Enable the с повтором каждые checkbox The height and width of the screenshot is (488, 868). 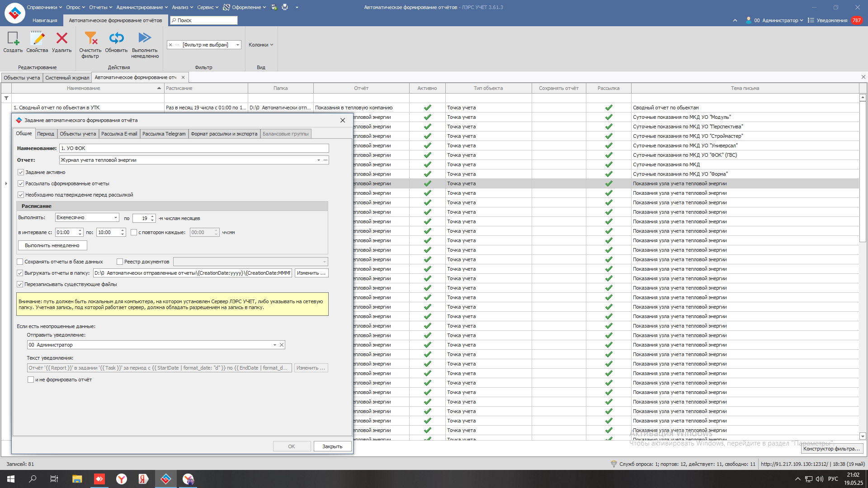tap(134, 232)
